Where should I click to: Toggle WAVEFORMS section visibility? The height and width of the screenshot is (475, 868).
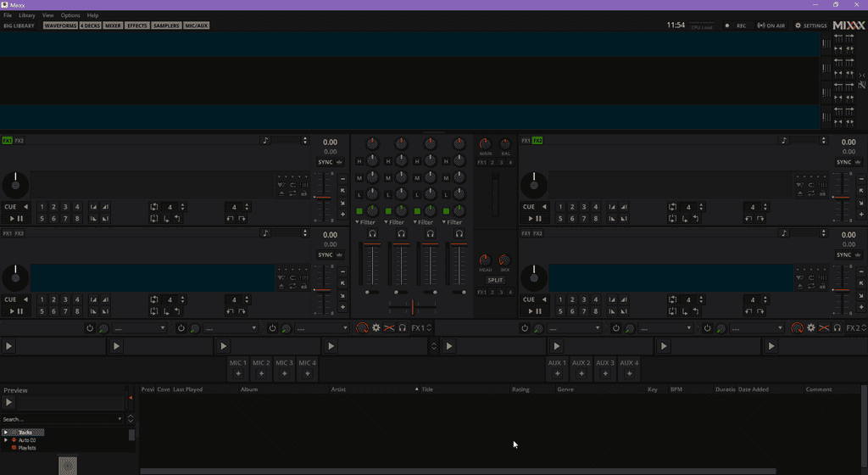60,25
